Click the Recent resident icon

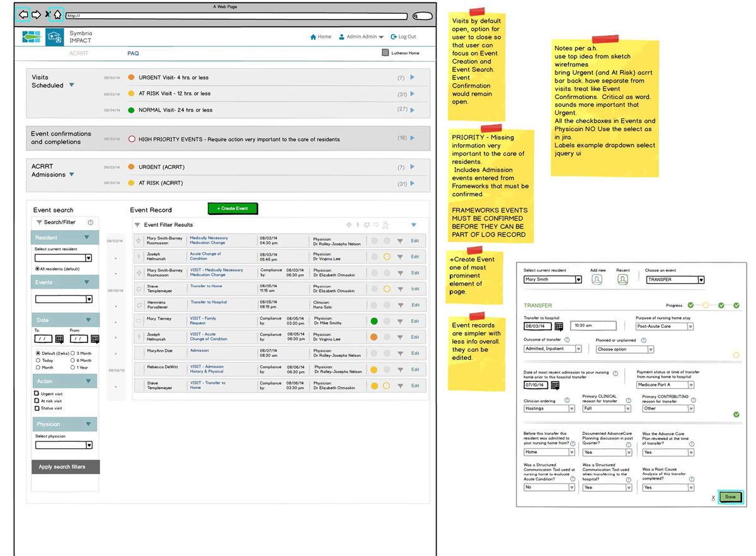point(622,280)
